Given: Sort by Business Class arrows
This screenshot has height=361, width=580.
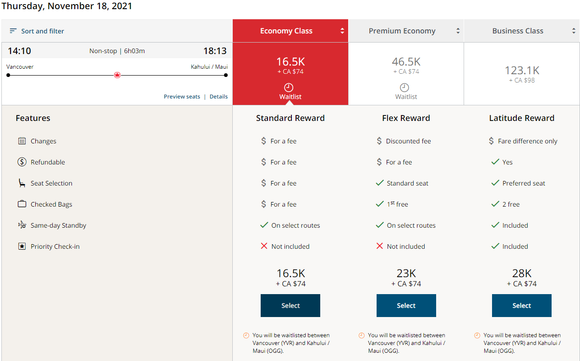Looking at the screenshot, I should click(574, 31).
